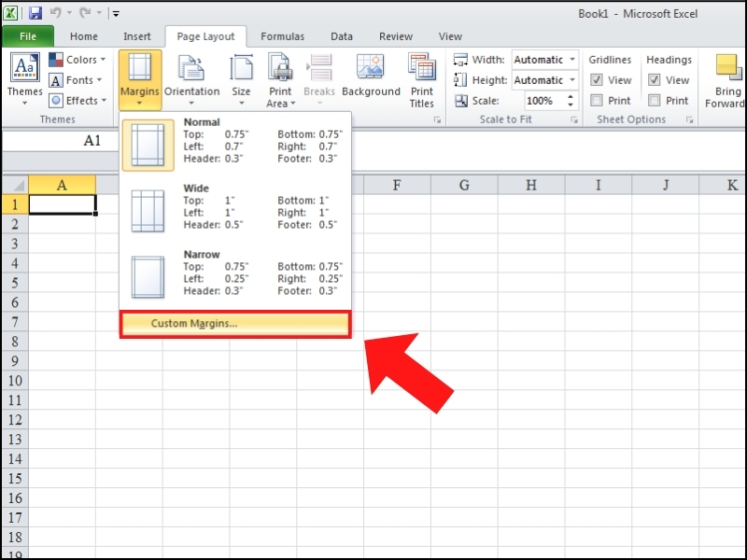Select column G header
Image resolution: width=747 pixels, height=560 pixels.
464,185
